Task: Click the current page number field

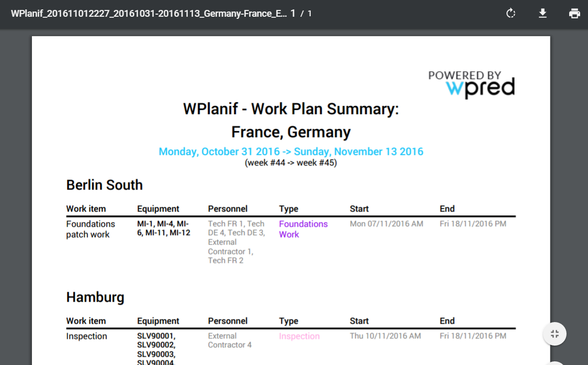Action: (293, 14)
